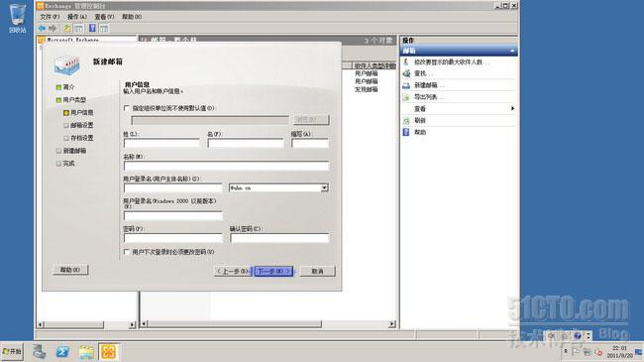Enable the 指定组织单位 checkbox
Screen dimensions: 644x362
point(127,108)
